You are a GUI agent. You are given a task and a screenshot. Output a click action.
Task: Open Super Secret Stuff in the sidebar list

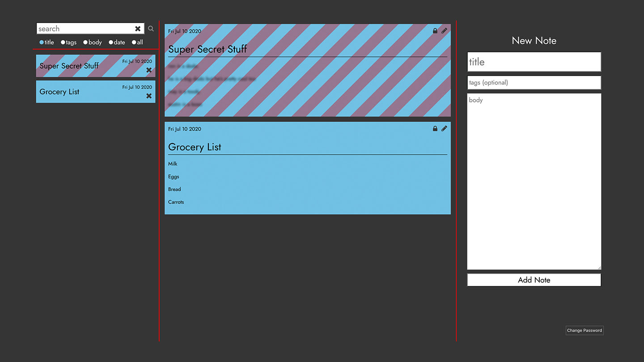(96, 66)
